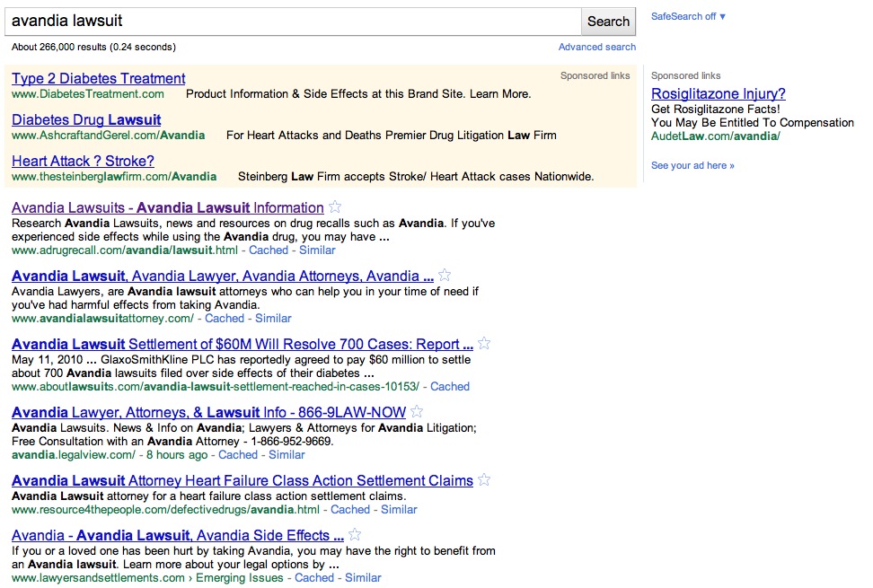Viewport: 873px width, 588px height.
Task: View Cached copy of avandialawsuitattorney.com
Action: pos(225,318)
